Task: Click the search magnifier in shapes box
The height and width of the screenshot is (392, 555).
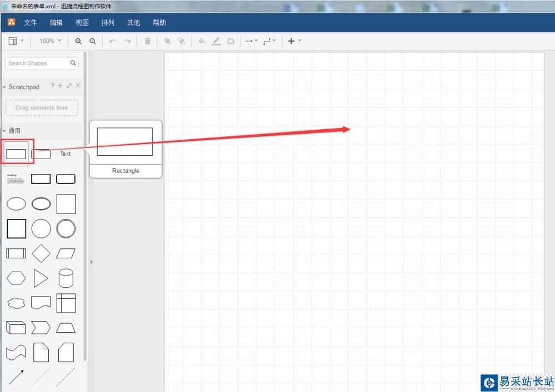Action: [73, 63]
